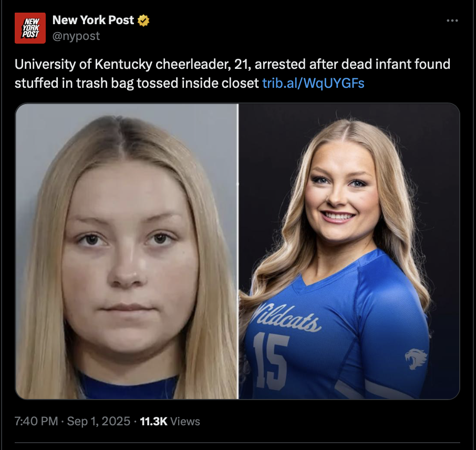Open the three-dot more options menu

pyautogui.click(x=452, y=21)
